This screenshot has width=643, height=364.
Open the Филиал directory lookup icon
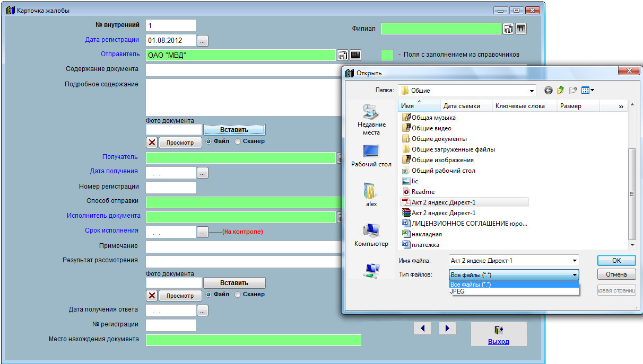(x=508, y=29)
